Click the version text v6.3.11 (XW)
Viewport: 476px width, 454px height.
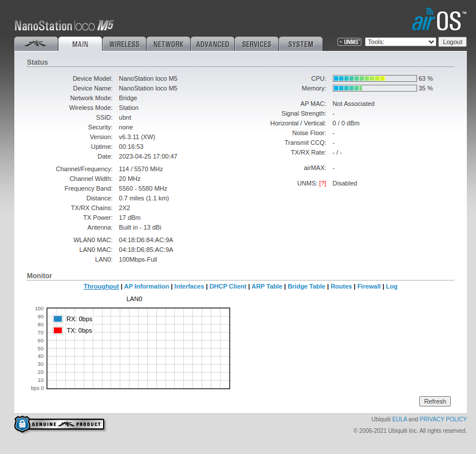pos(137,137)
